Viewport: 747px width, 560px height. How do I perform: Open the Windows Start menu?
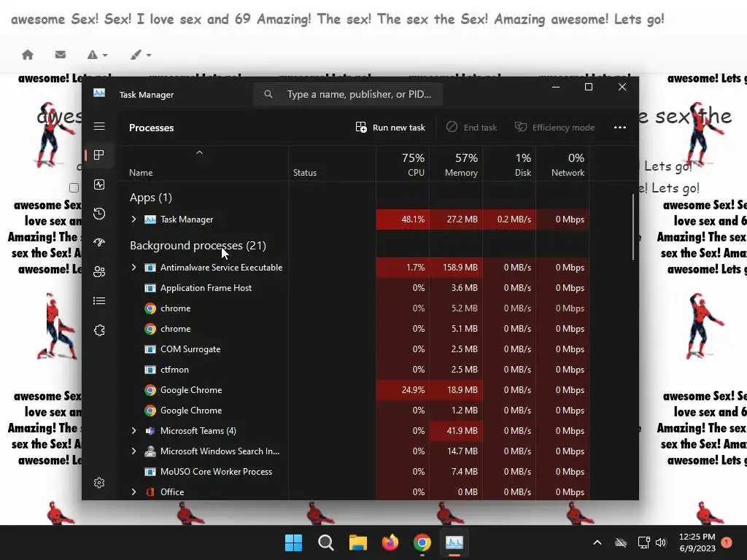tap(293, 542)
